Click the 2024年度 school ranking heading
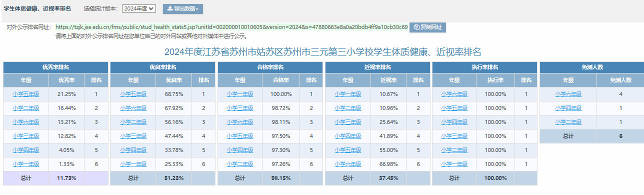 click(322, 51)
